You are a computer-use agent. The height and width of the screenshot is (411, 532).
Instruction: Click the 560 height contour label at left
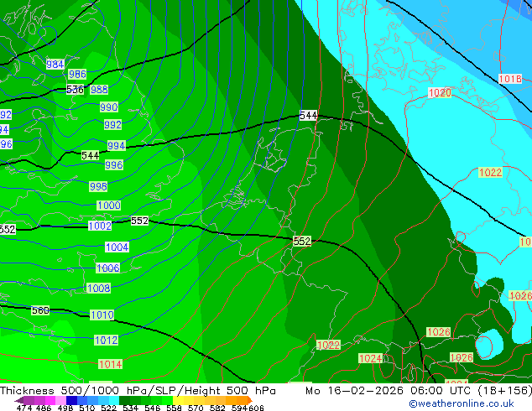tap(40, 310)
